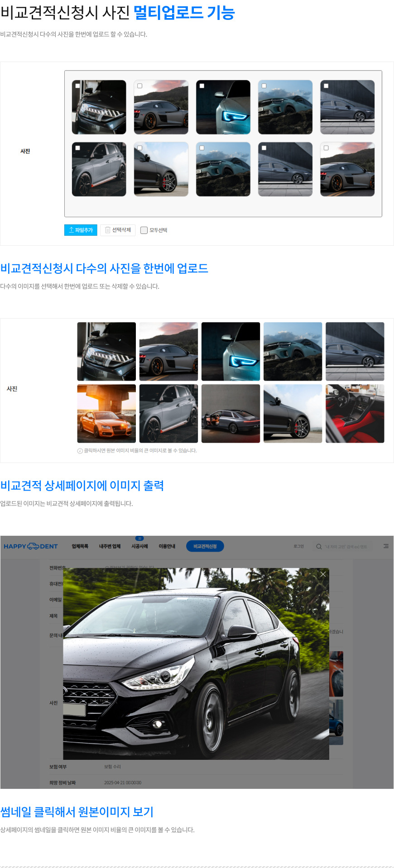Viewport: 394px width, 868px height.
Task: Tick checkbox on second-row pink-cloud sports car
Action: point(326,148)
